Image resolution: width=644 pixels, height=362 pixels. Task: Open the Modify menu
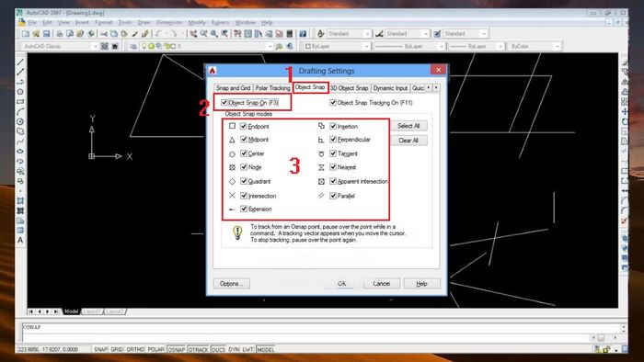point(197,23)
